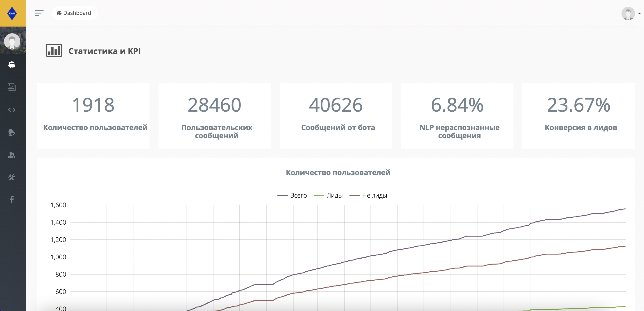Open the notification bell sidebar icon

12,132
